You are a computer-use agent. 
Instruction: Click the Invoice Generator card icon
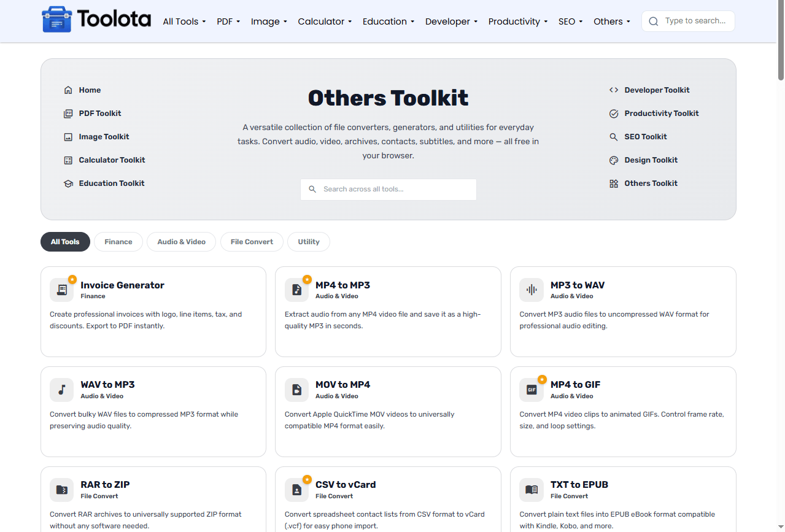point(61,290)
